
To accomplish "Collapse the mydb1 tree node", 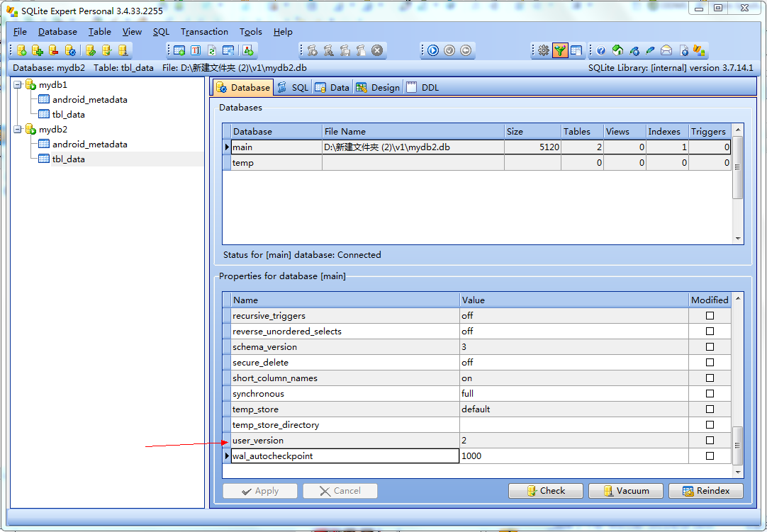I will (x=18, y=84).
